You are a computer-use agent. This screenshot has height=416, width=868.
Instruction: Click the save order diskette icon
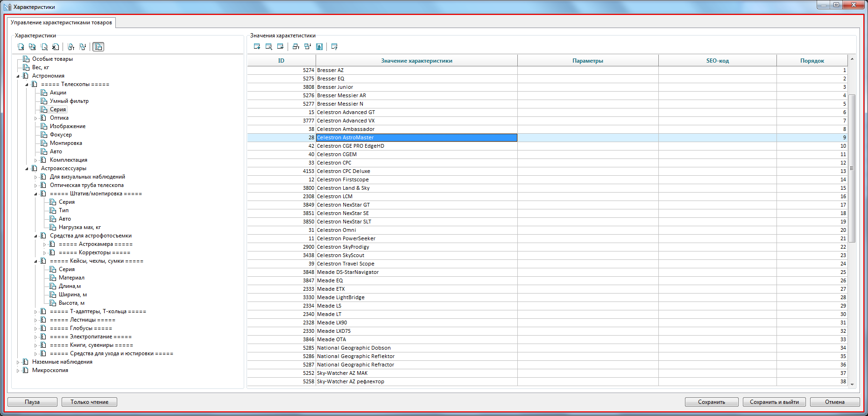point(319,47)
